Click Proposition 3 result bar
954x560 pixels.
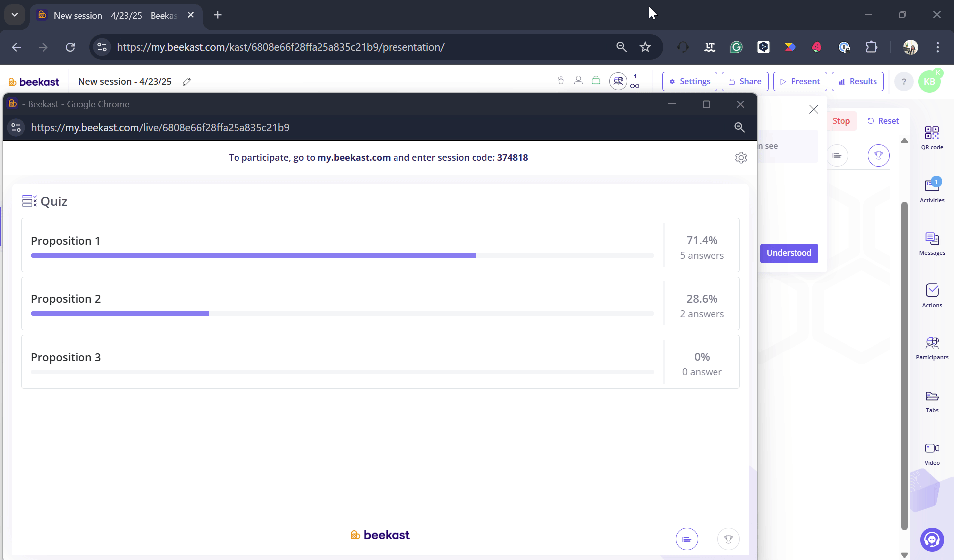342,372
